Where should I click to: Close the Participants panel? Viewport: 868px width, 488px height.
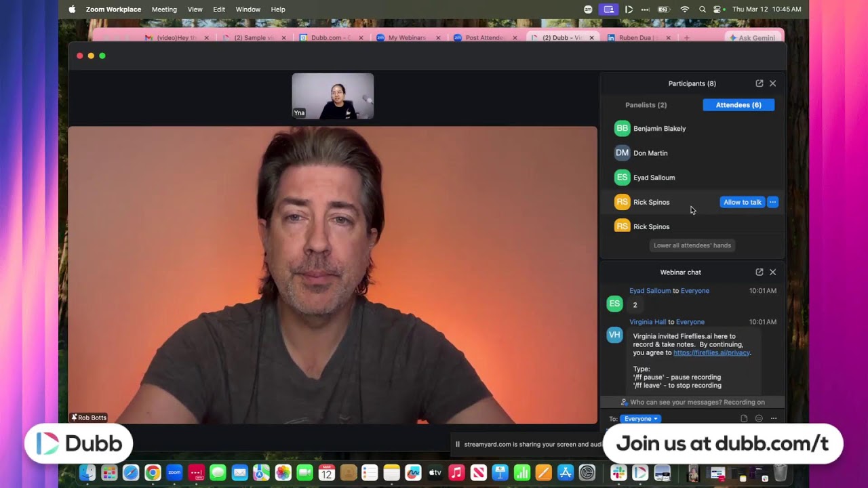[x=772, y=83]
